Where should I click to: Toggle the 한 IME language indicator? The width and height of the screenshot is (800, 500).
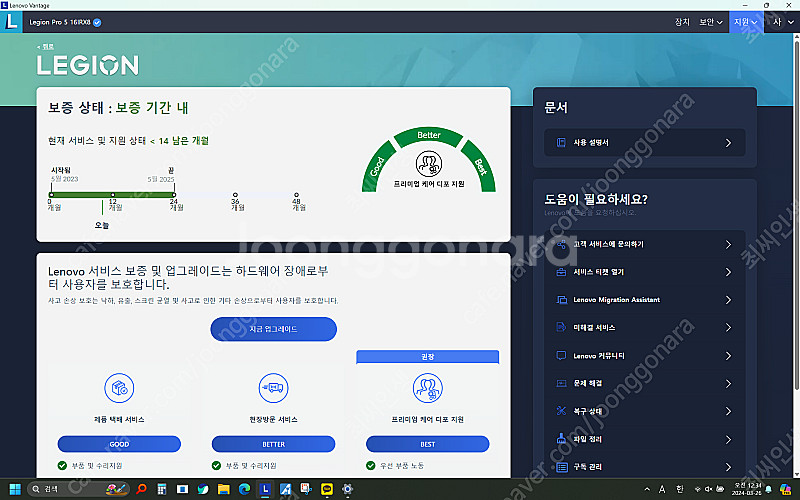(680, 489)
